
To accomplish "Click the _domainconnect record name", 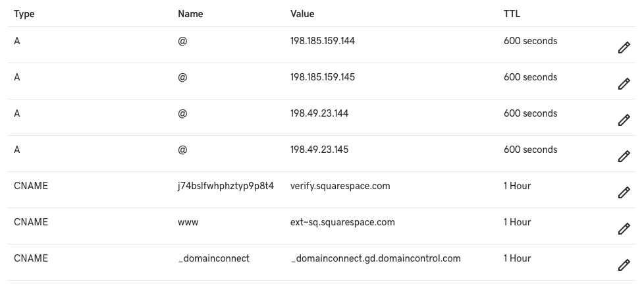I will pos(214,258).
